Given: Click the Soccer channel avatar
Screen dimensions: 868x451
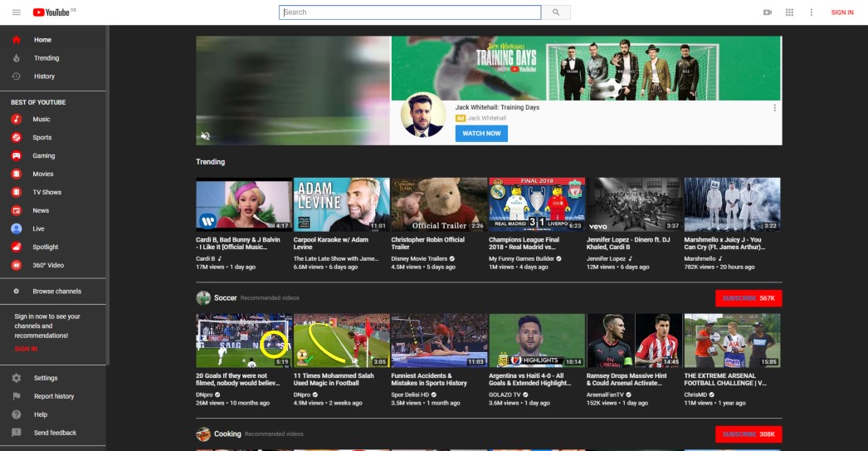Looking at the screenshot, I should click(203, 298).
